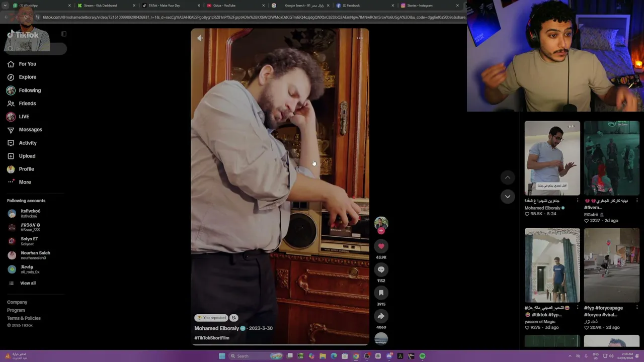The height and width of the screenshot is (362, 644).
Task: Open your Profile page
Action: pyautogui.click(x=21, y=169)
